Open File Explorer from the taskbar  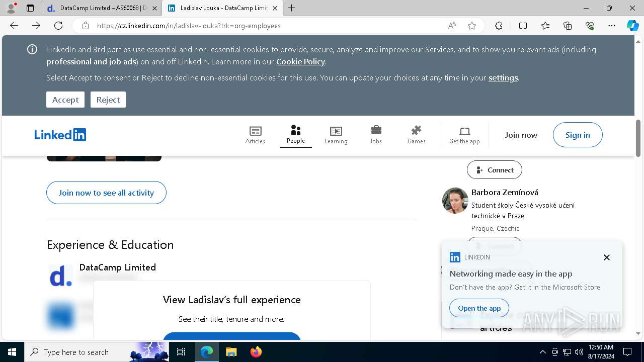pos(231,352)
